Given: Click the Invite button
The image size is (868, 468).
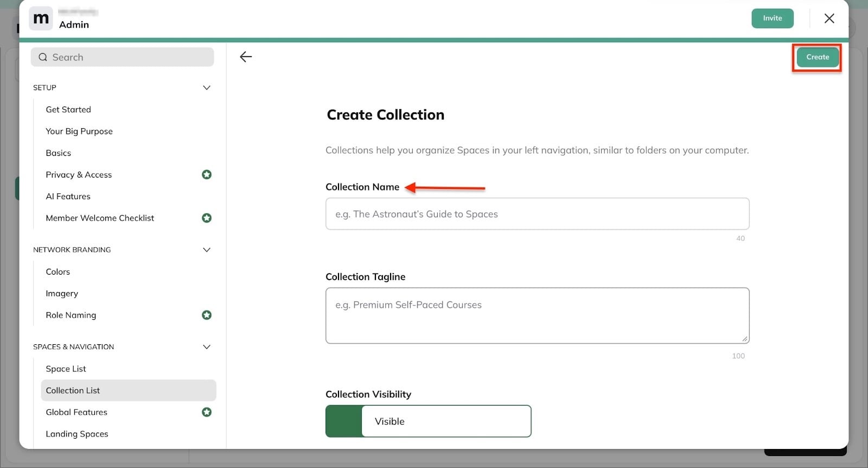Looking at the screenshot, I should coord(772,18).
